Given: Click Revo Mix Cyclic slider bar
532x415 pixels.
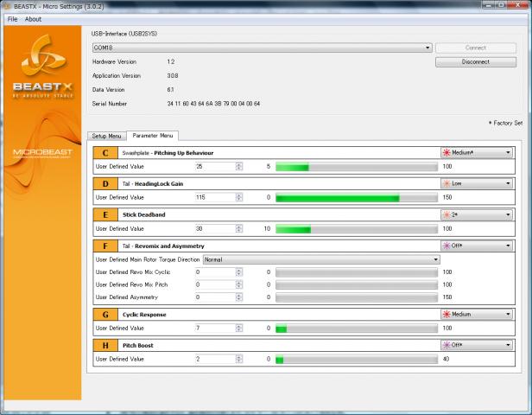Looking at the screenshot, I should click(357, 272).
